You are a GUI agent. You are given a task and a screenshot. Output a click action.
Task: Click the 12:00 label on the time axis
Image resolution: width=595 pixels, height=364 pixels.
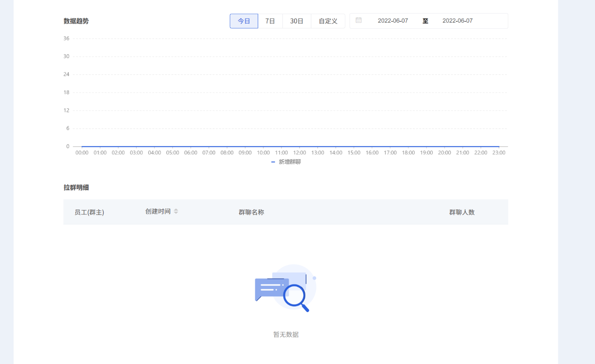(299, 153)
